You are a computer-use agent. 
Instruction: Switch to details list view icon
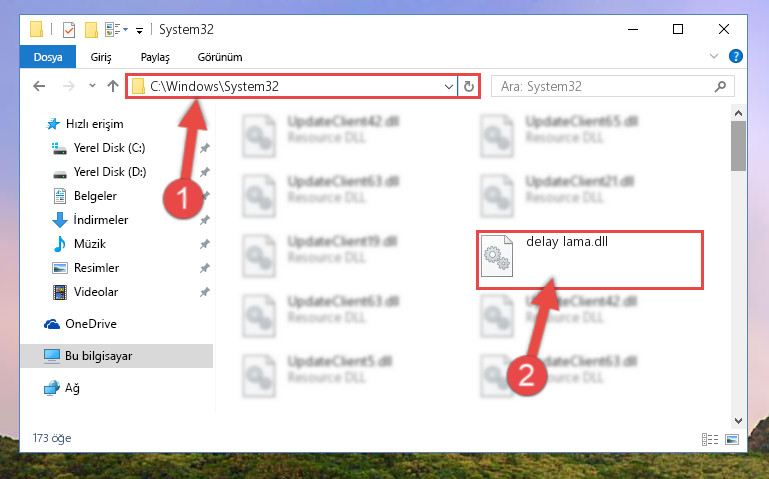click(x=710, y=439)
